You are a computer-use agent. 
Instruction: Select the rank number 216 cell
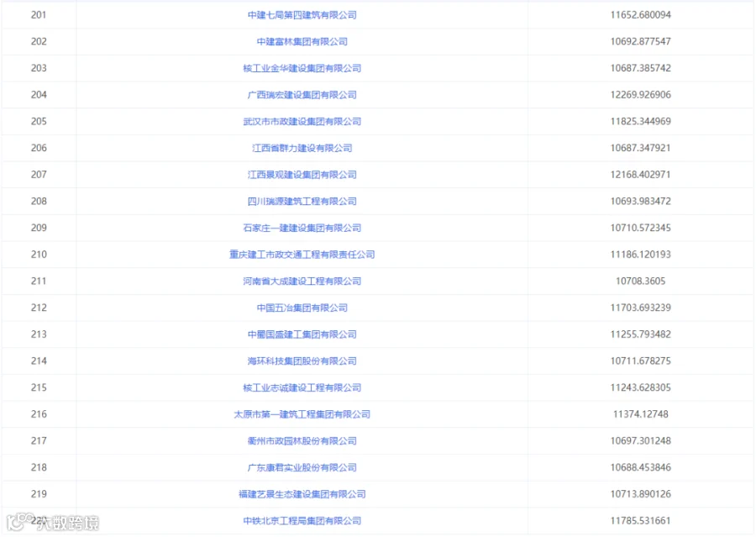pyautogui.click(x=39, y=414)
